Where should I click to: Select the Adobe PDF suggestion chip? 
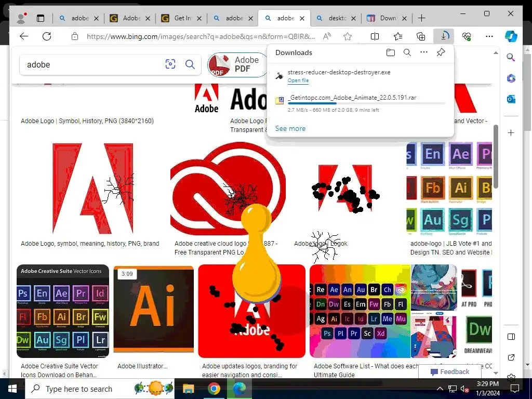[238, 64]
